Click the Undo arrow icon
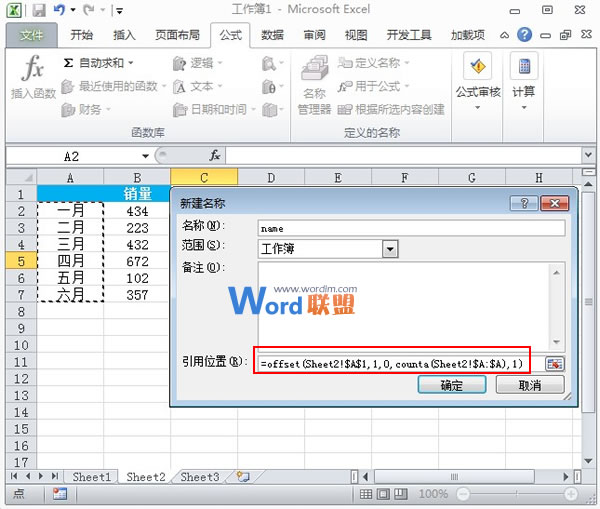Image resolution: width=600 pixels, height=509 pixels. 59,10
